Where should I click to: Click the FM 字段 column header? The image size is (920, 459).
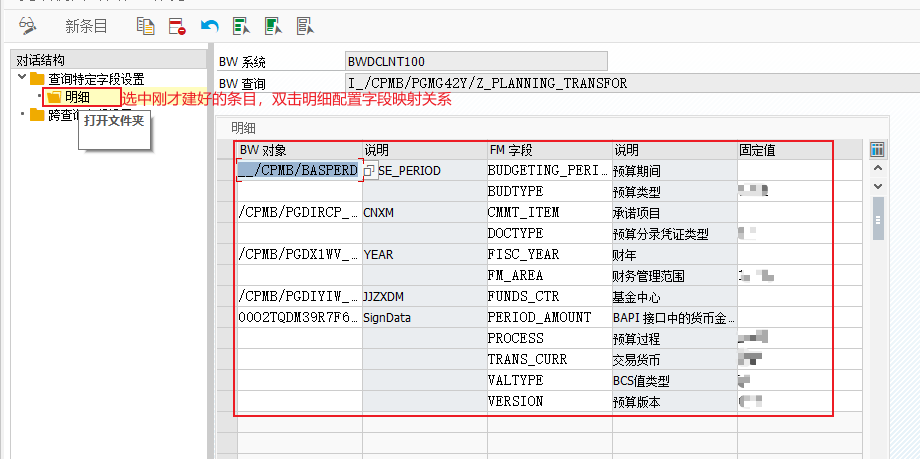550,150
